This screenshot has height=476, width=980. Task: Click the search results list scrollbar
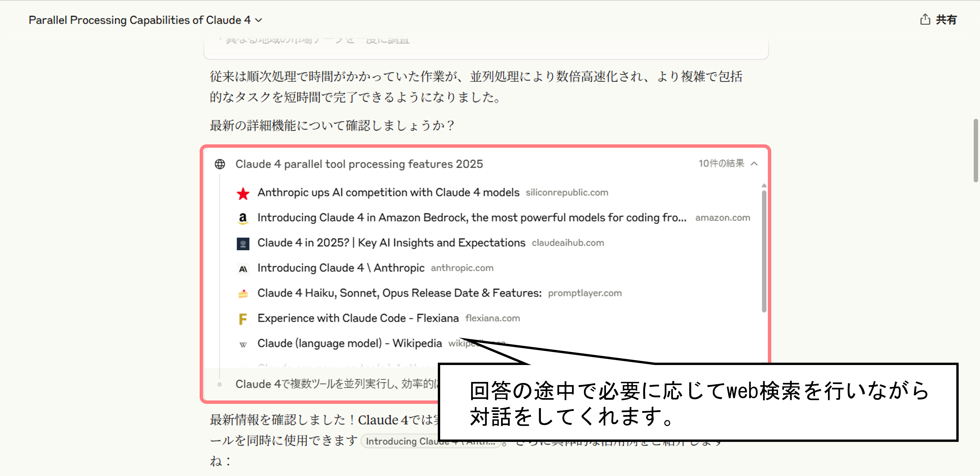(x=764, y=251)
